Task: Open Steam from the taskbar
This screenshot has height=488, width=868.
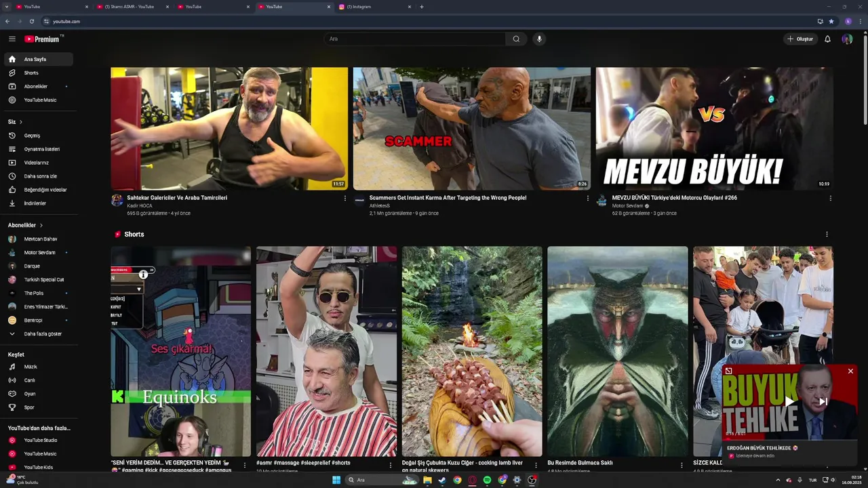Action: point(442,480)
